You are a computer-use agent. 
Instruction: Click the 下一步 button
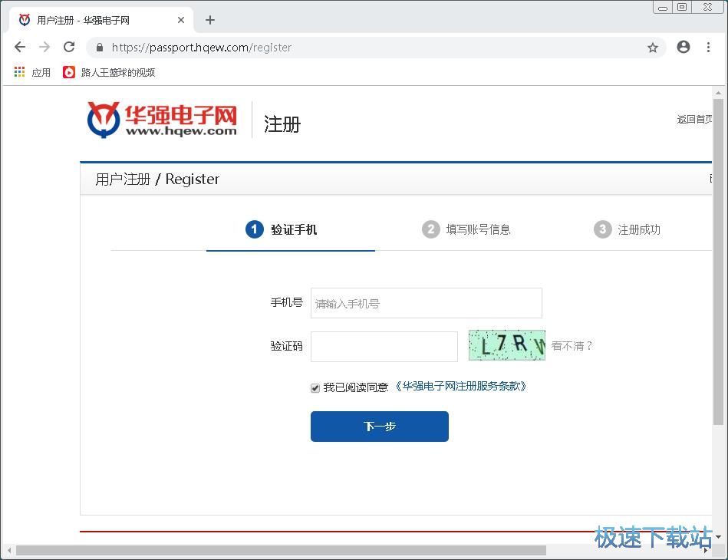click(x=379, y=427)
